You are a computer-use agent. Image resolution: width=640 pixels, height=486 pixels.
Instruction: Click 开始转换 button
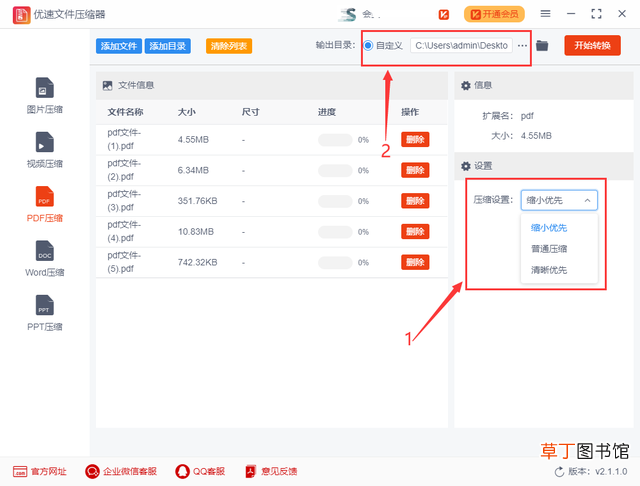(x=592, y=45)
